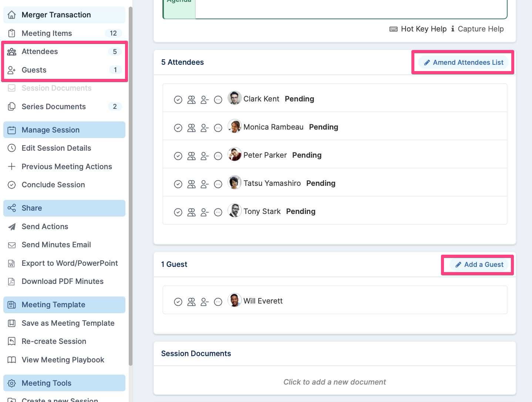Click the sidebar vertical scrollbar
Viewport: 532px width, 402px height.
point(131,186)
